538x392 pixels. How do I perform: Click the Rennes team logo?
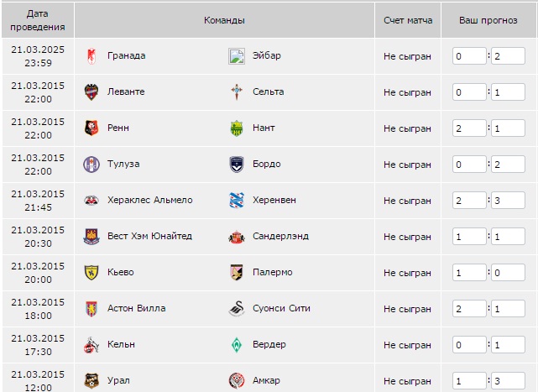91,128
